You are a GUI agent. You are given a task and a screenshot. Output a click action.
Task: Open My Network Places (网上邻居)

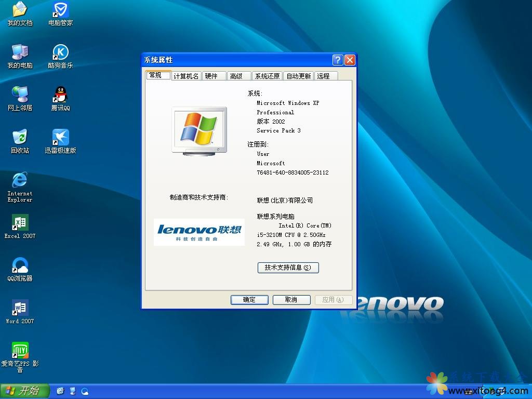pos(19,96)
